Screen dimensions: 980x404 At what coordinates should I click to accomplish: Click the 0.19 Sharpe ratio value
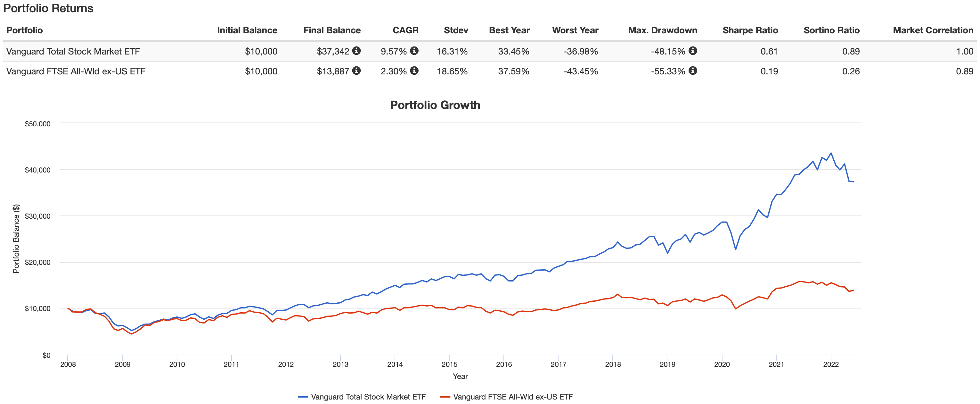pos(769,71)
